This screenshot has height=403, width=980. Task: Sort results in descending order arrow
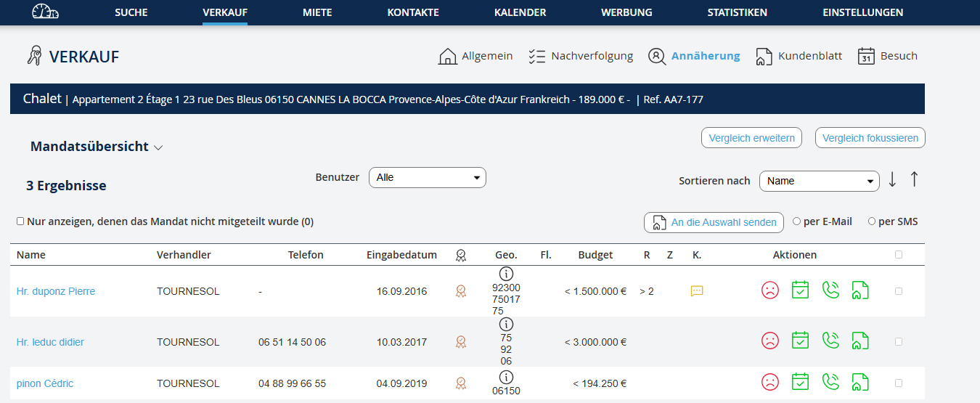(892, 180)
